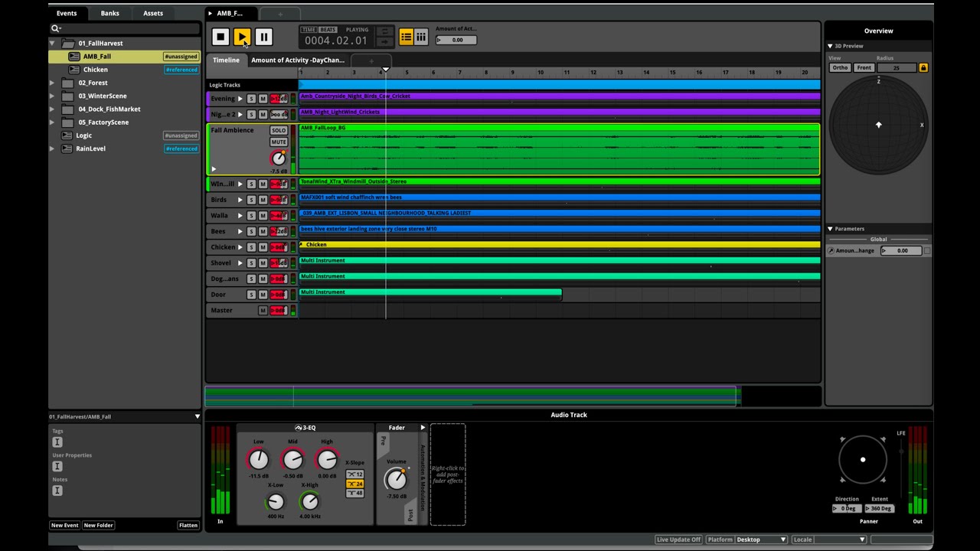Switch to the Banks tab
This screenshot has width=980, height=551.
(x=110, y=13)
